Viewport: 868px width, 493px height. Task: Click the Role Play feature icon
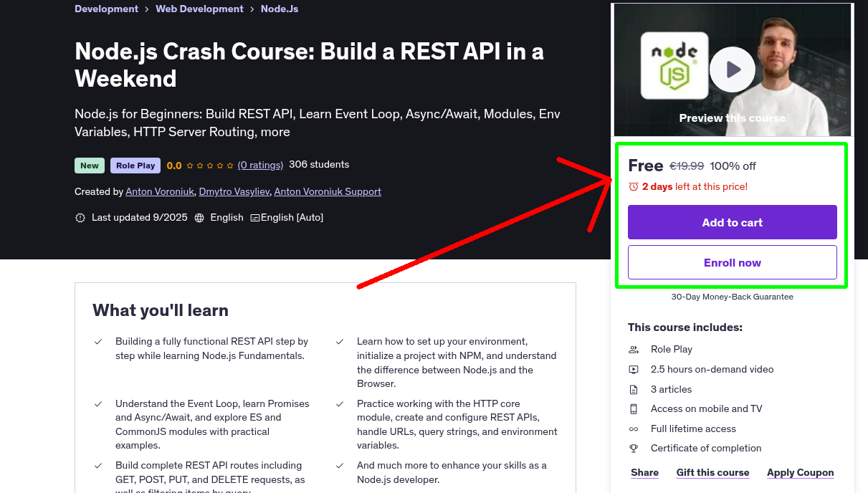634,350
